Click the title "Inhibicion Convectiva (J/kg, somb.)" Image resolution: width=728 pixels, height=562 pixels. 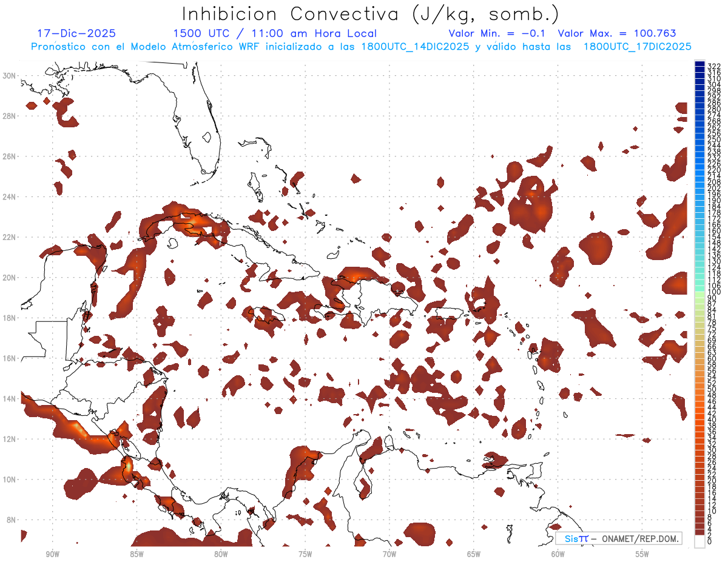pos(371,15)
